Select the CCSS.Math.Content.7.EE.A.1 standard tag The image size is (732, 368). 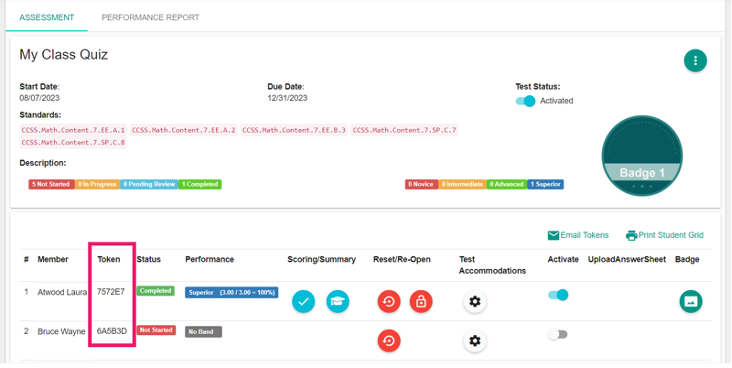[73, 130]
